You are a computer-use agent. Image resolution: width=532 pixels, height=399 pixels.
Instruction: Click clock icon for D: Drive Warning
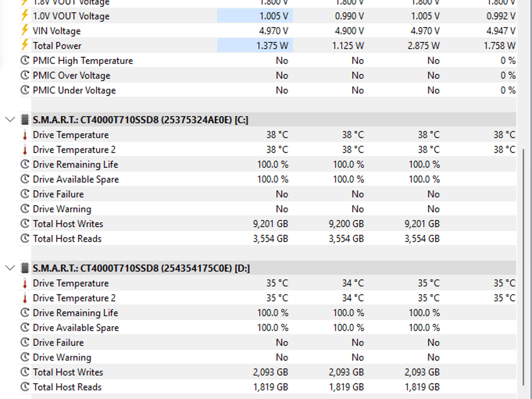pos(25,357)
